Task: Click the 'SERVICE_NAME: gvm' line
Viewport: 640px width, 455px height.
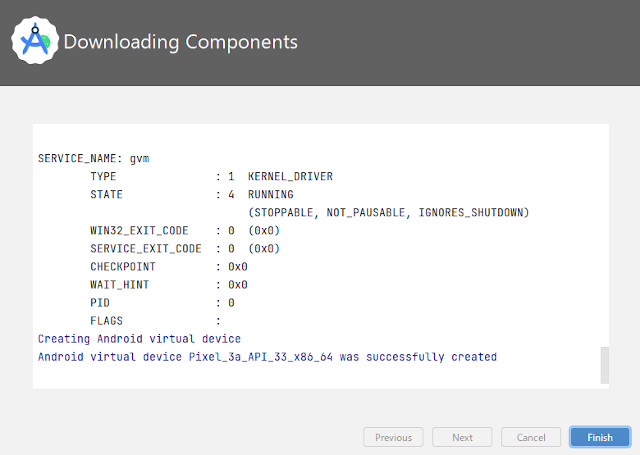Action: tap(94, 158)
